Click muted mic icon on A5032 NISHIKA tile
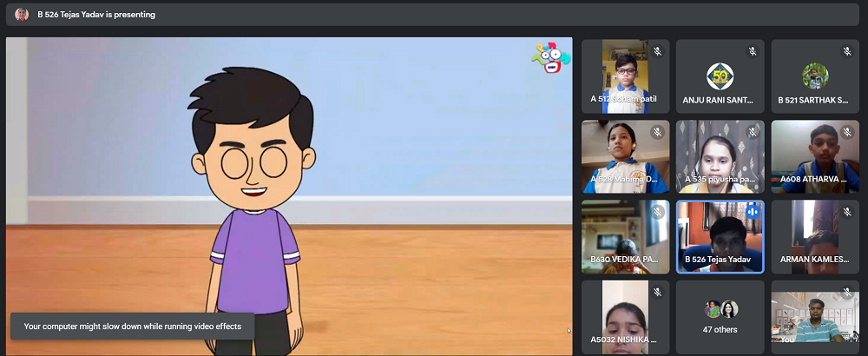Viewport: 868px width, 356px height. click(657, 292)
